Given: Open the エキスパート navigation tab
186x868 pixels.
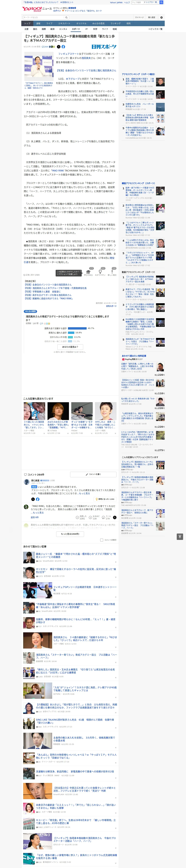Looking at the screenshot, I should coord(64,23).
